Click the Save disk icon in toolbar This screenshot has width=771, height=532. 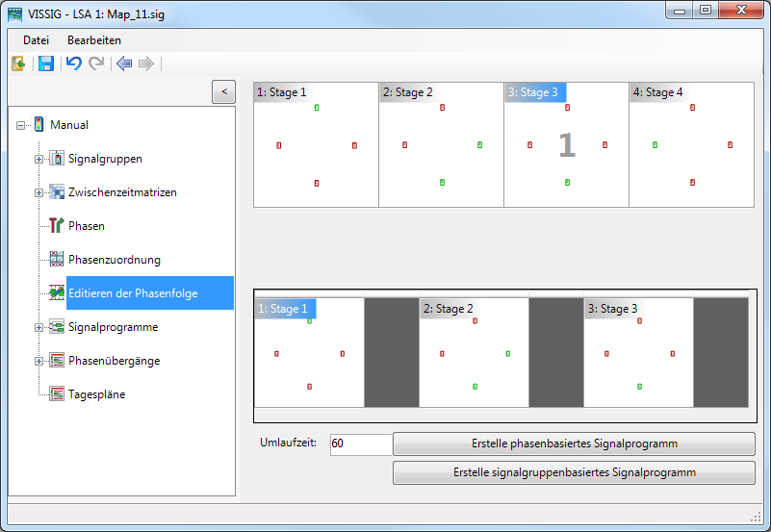45,63
